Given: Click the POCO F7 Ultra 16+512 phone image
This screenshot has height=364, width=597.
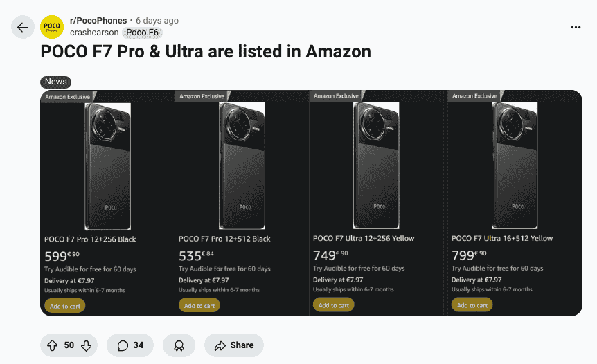Looking at the screenshot, I should (x=515, y=165).
